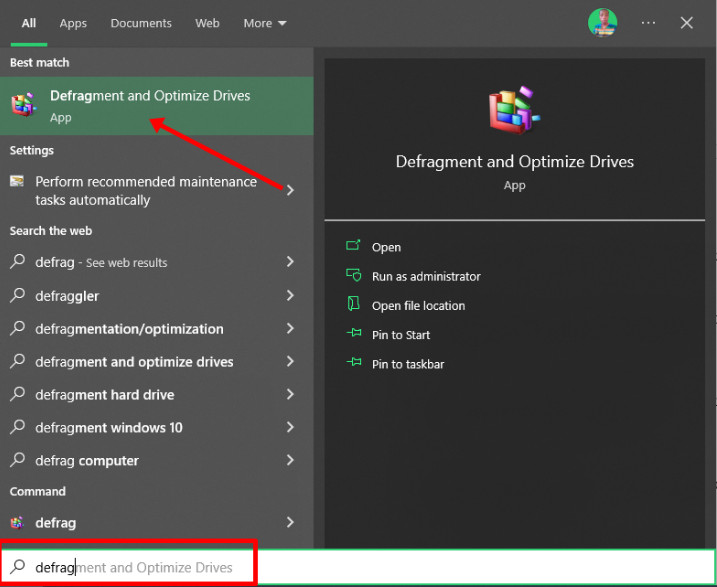Click search icon beside defragment hard drive
This screenshot has height=587, width=717.
click(17, 394)
